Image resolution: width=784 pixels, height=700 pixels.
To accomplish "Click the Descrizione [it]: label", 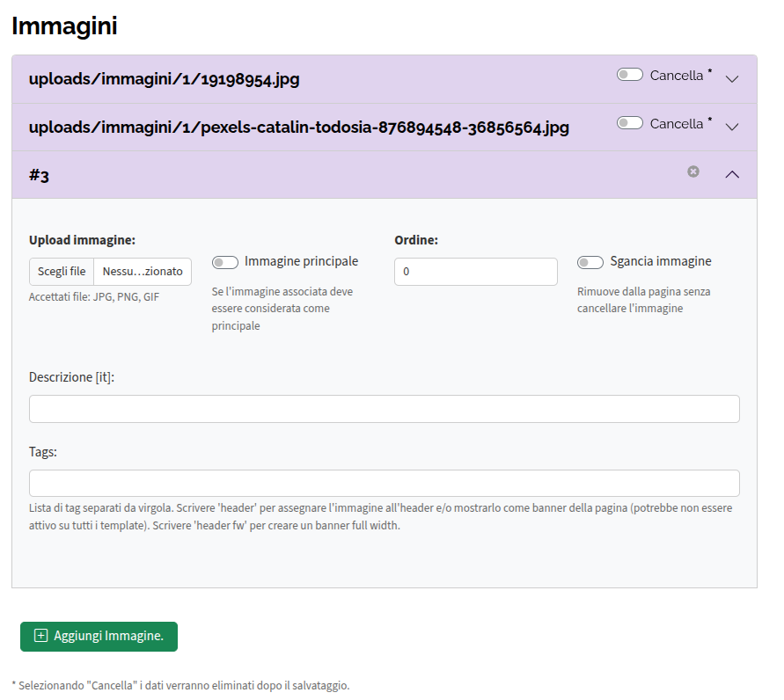I will point(71,377).
